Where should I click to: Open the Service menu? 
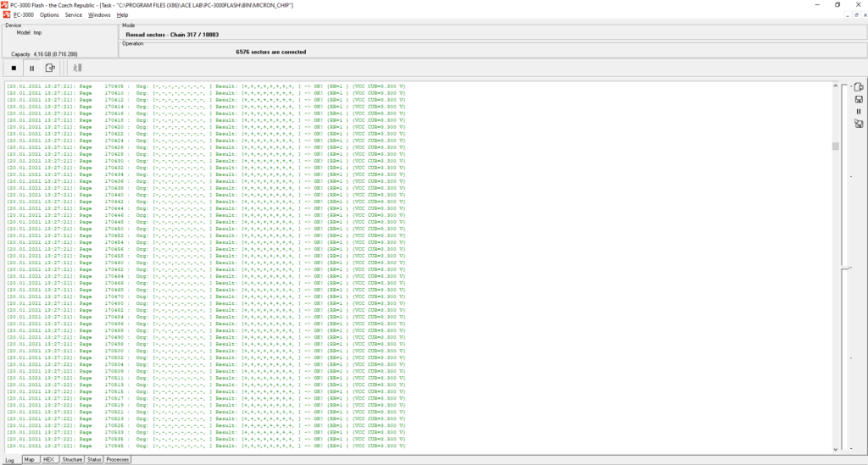click(x=74, y=14)
